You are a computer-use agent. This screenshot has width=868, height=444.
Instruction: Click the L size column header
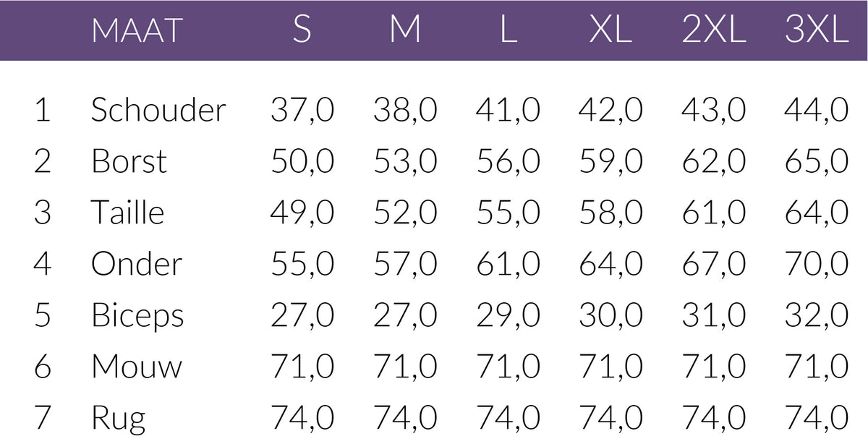click(509, 31)
